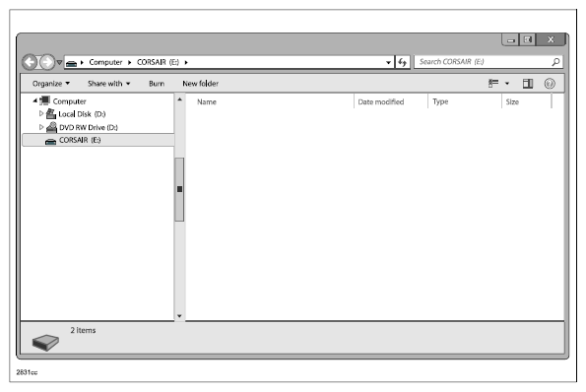Viewport: 586px width, 392px height.
Task: Click Burn in the toolbar
Action: coord(157,84)
